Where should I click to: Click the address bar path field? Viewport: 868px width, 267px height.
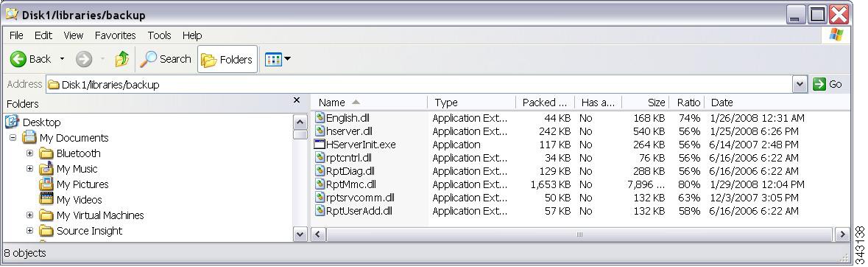(420, 84)
